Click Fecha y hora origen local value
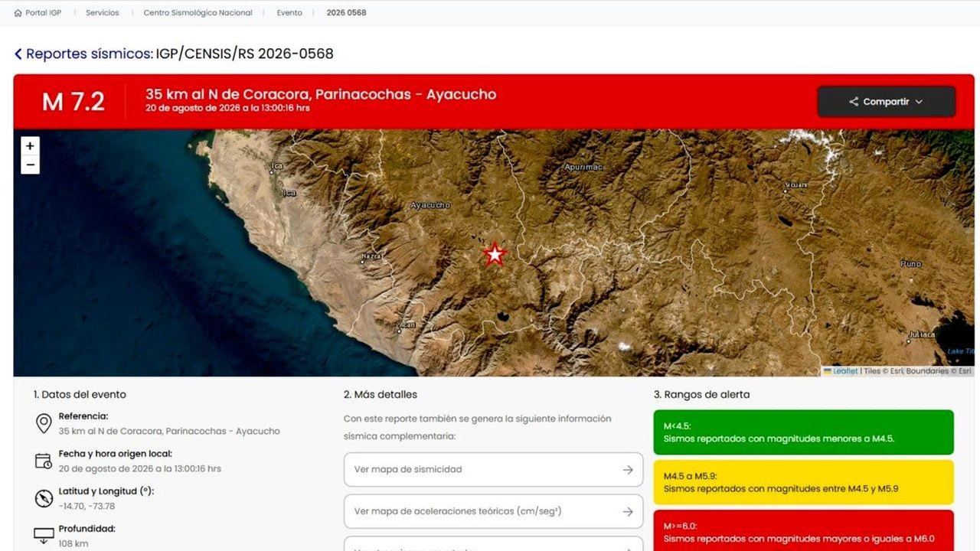Image resolution: width=980 pixels, height=551 pixels. (140, 468)
